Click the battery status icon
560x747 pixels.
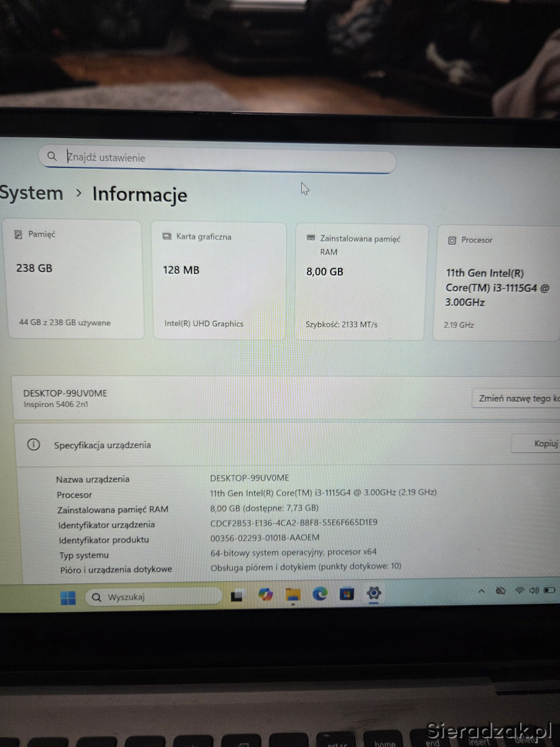coord(549,590)
